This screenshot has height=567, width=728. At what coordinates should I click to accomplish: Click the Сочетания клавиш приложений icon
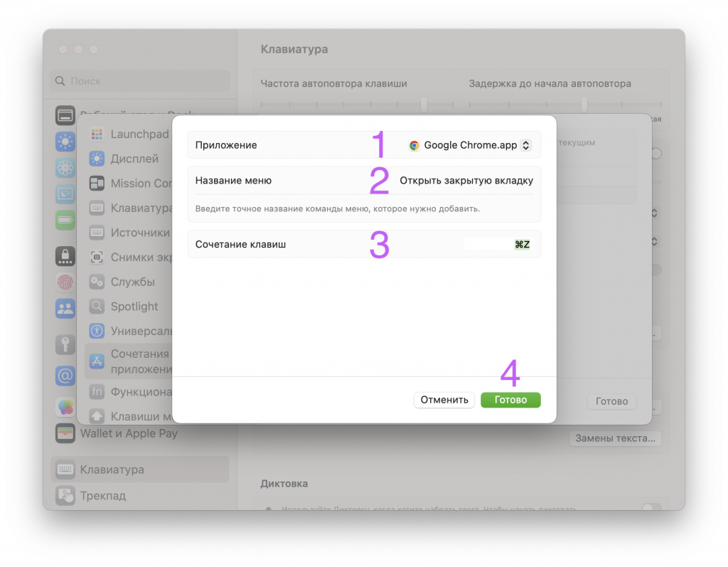click(x=97, y=361)
